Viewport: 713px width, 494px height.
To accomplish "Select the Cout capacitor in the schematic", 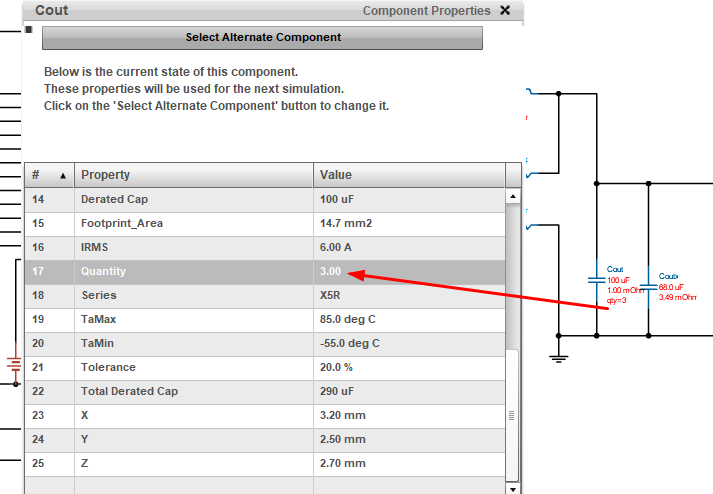I will click(597, 281).
